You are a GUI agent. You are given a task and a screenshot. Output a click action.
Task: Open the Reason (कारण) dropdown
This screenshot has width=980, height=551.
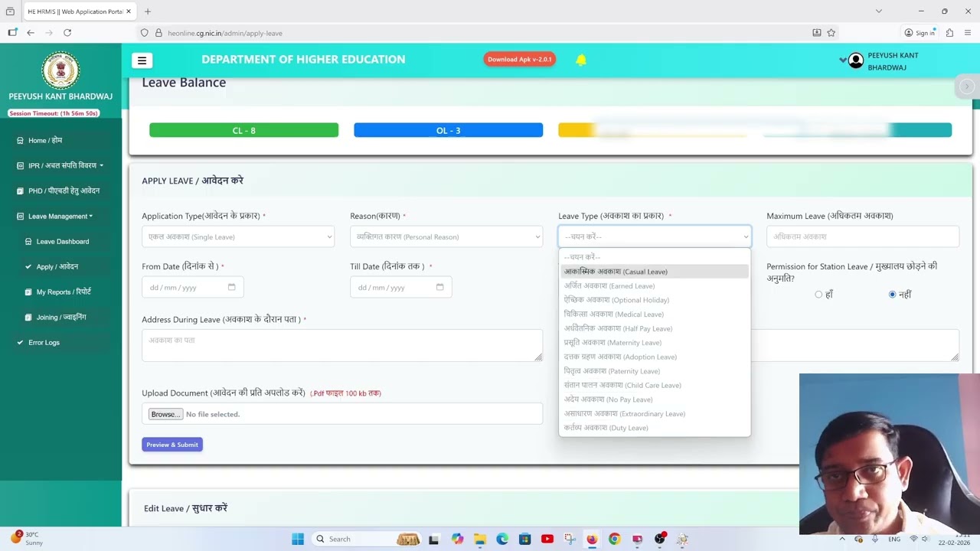tap(446, 236)
